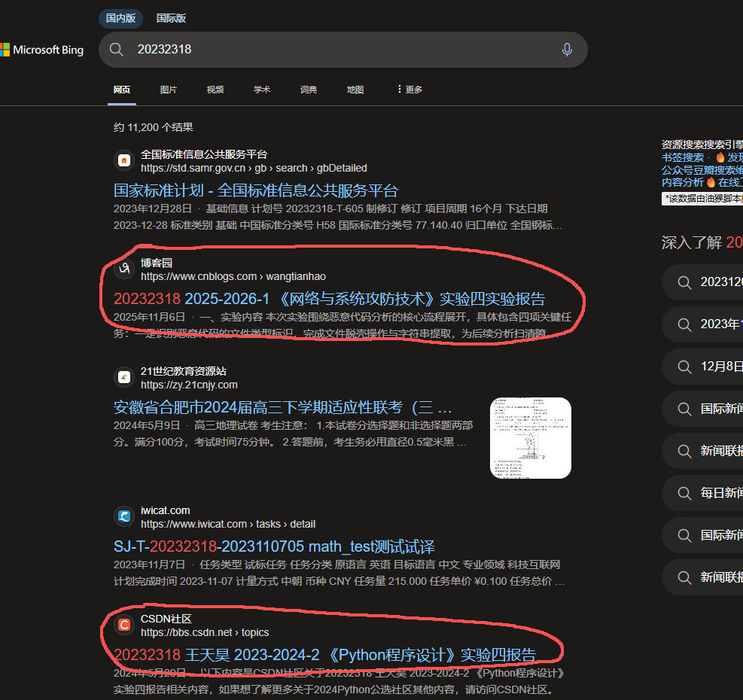Click inside the search input field
The width and height of the screenshot is (743, 700).
[301, 49]
